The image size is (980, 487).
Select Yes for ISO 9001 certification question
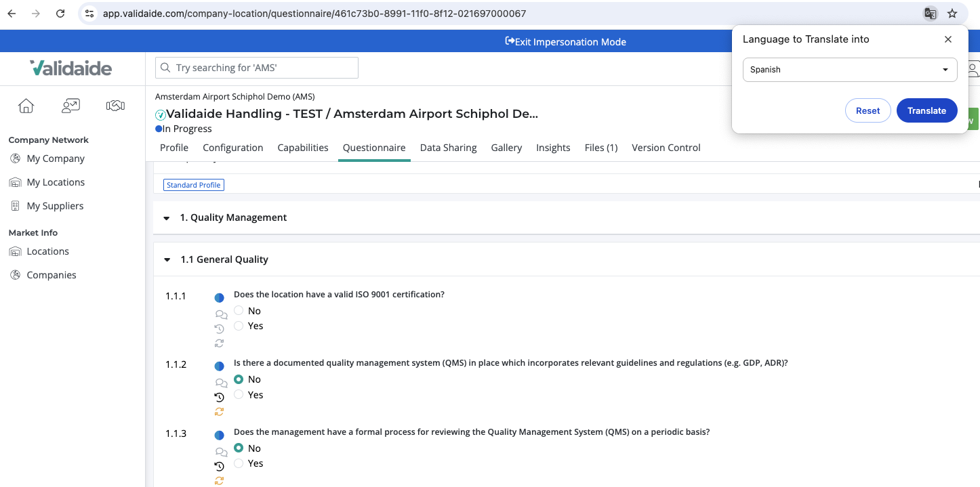point(239,326)
